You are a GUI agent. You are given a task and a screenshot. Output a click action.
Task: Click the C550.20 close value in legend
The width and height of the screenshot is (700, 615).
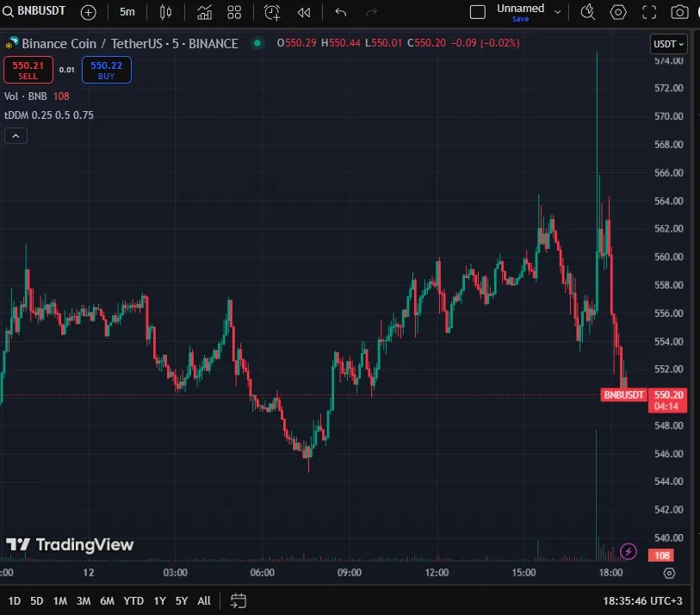point(426,43)
